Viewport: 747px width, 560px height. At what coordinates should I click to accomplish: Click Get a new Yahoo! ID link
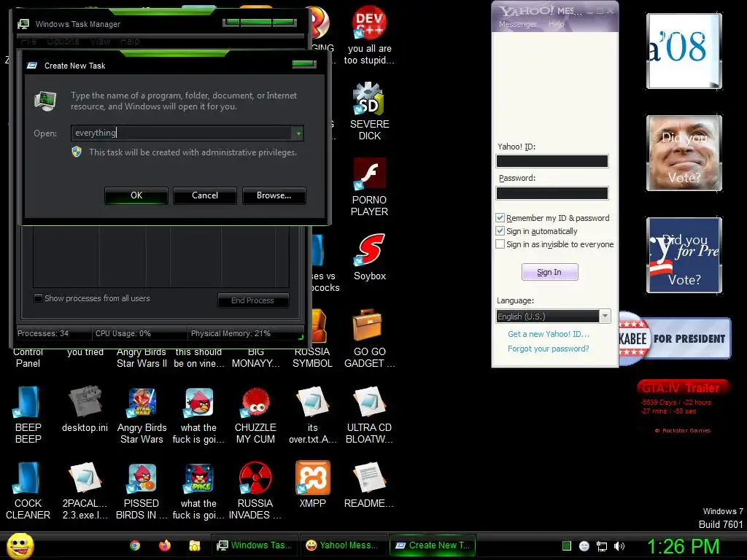(x=549, y=334)
